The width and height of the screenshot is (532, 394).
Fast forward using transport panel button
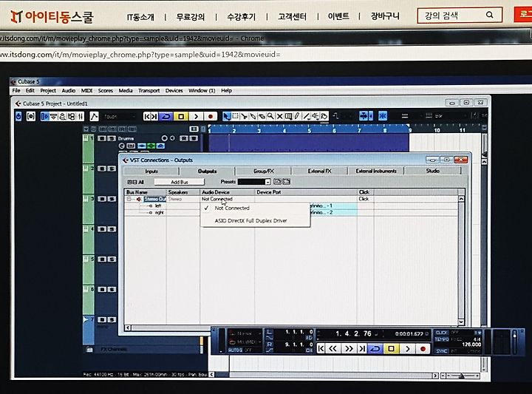[x=349, y=348]
